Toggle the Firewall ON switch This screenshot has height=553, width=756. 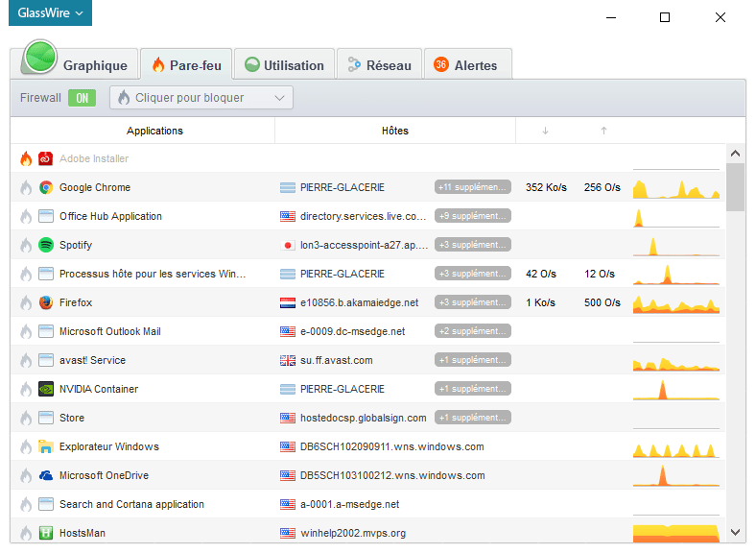click(x=82, y=98)
